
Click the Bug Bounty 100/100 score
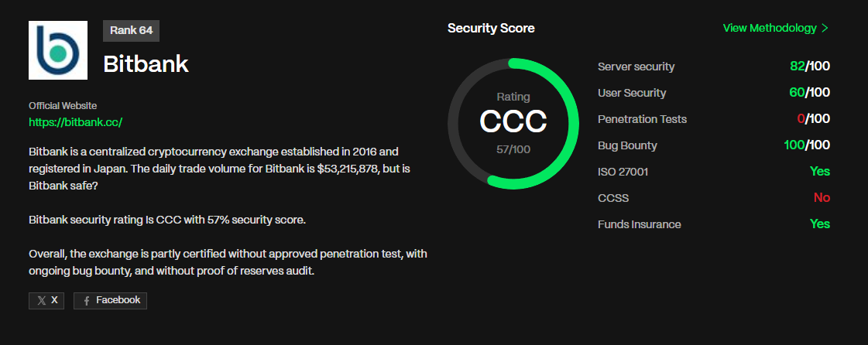point(807,145)
